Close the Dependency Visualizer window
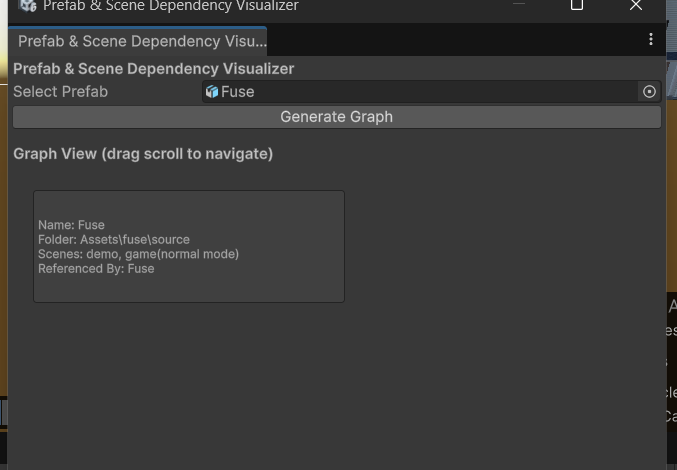Viewport: 677px width, 470px height. 636,6
